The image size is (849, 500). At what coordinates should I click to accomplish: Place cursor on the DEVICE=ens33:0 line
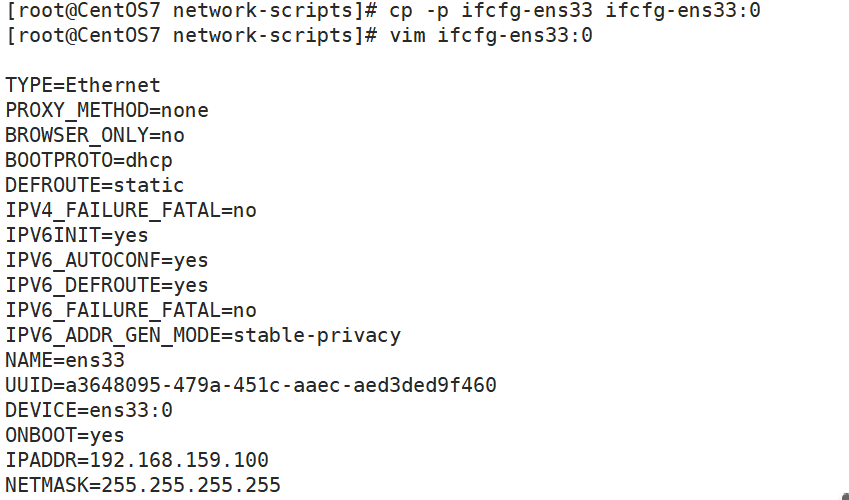(x=89, y=411)
